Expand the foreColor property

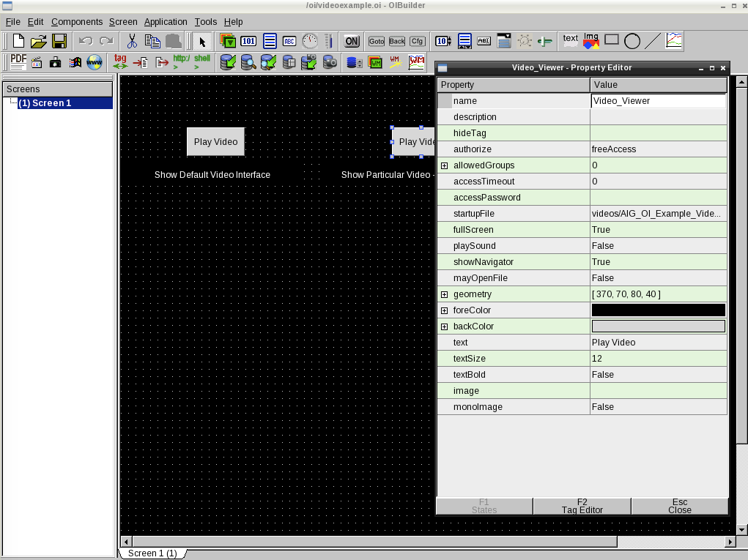coord(444,310)
